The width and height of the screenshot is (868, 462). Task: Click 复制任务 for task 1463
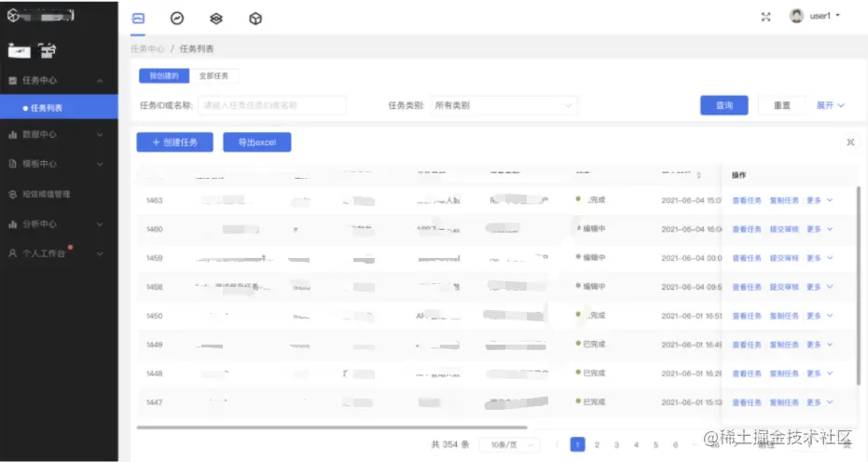pyautogui.click(x=784, y=200)
